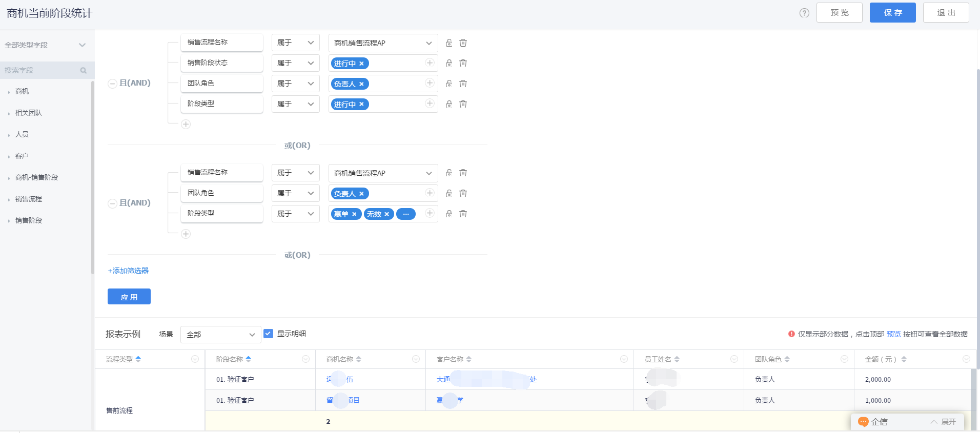Show more tags ellipsis in 阶段类型 filter
This screenshot has width=980, height=433.
point(406,214)
